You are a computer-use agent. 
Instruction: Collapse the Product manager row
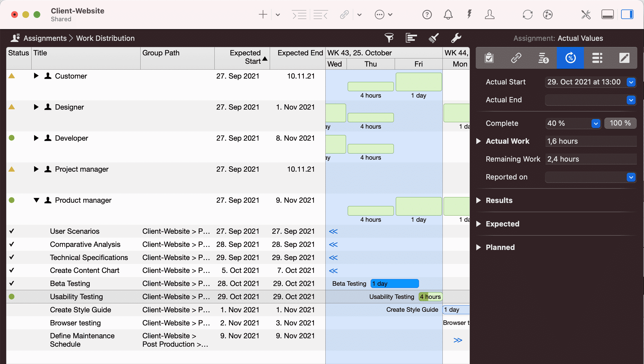(36, 200)
